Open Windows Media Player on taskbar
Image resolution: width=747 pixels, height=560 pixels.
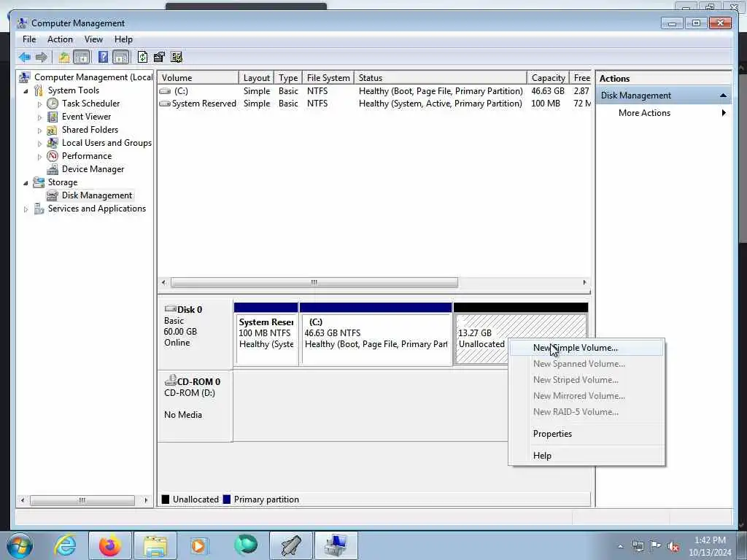[x=198, y=545]
